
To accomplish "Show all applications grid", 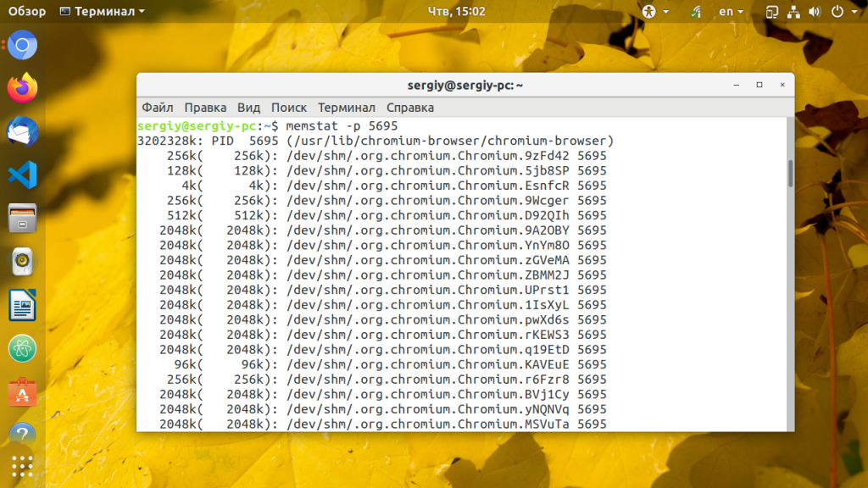I will pos(22,467).
